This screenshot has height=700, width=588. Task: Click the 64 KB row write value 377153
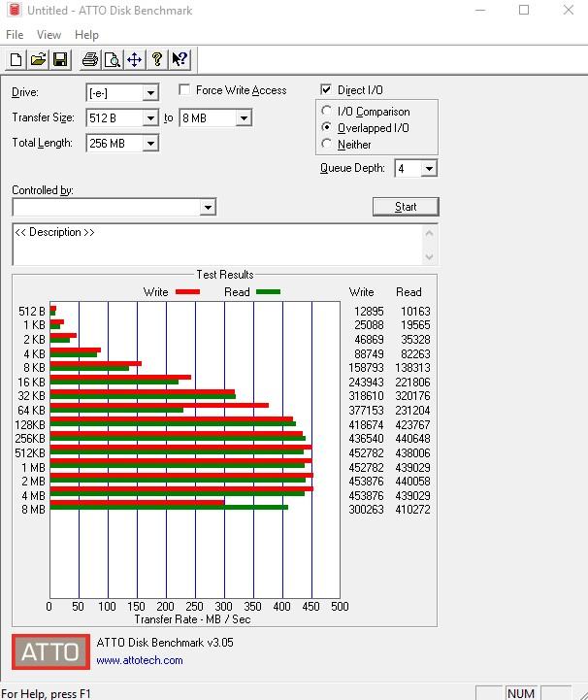click(366, 411)
